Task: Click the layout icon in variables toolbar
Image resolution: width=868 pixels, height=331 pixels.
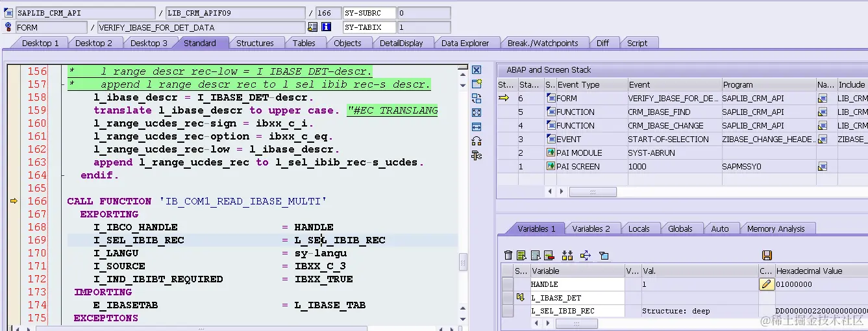Action: [x=604, y=256]
